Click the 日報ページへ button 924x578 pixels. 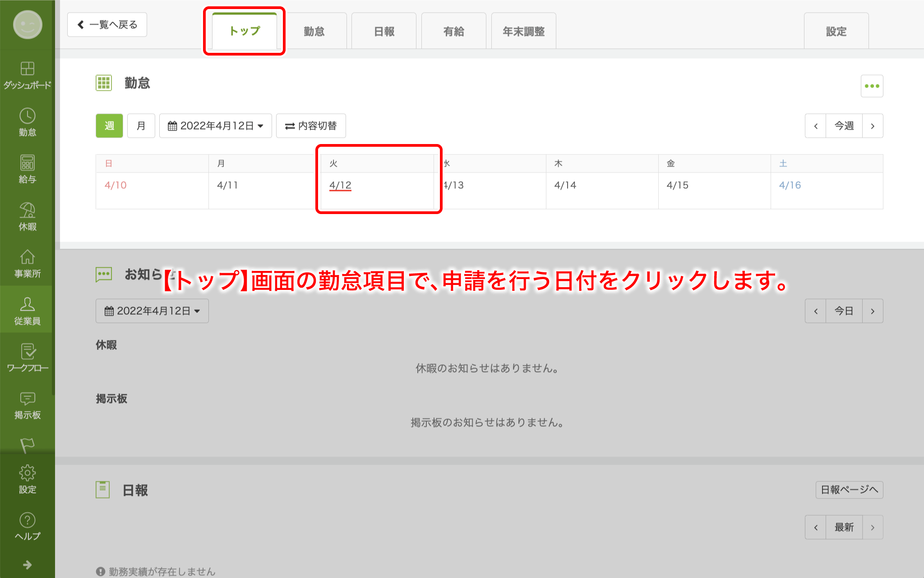(849, 490)
